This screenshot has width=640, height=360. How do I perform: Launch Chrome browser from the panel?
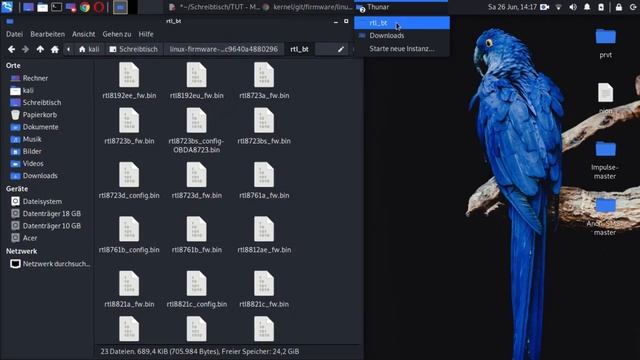click(85, 7)
